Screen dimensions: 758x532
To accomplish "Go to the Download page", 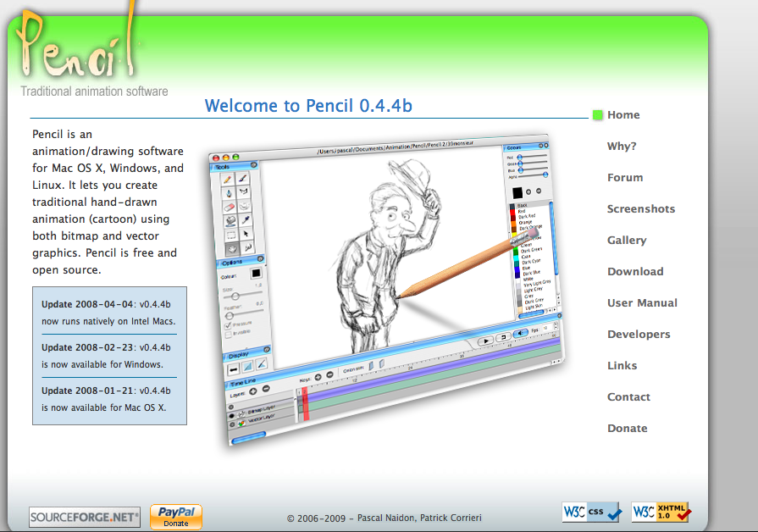I will tap(635, 271).
